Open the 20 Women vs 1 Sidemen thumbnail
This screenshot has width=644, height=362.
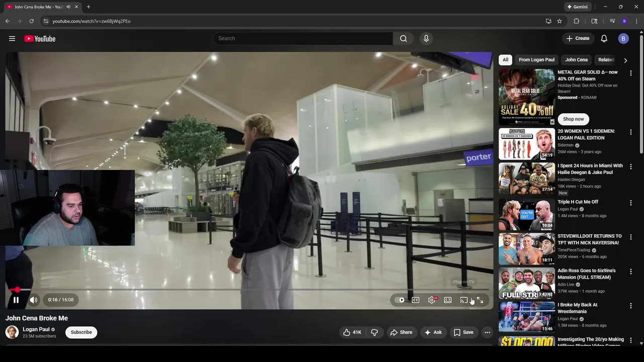pyautogui.click(x=527, y=144)
